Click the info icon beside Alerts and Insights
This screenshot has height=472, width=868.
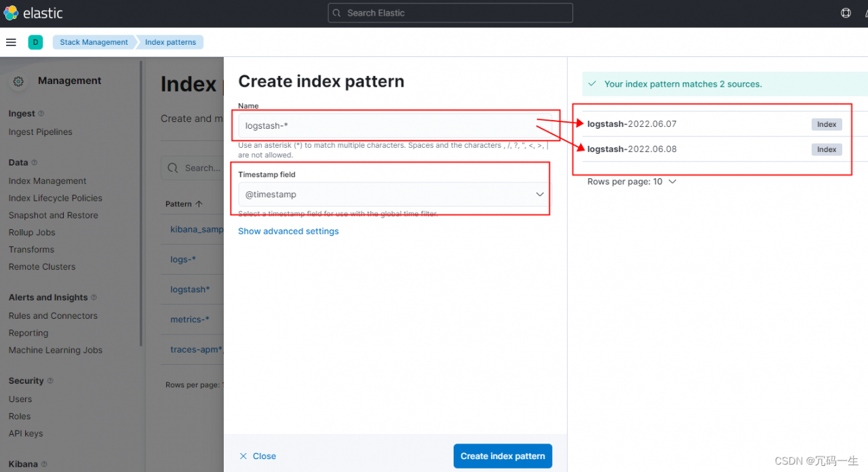tap(94, 298)
